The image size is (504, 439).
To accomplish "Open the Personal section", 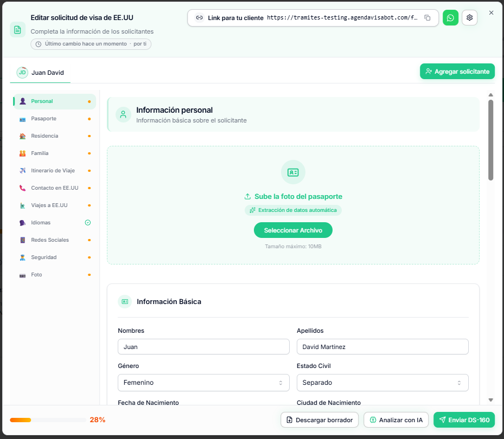I will click(55, 101).
